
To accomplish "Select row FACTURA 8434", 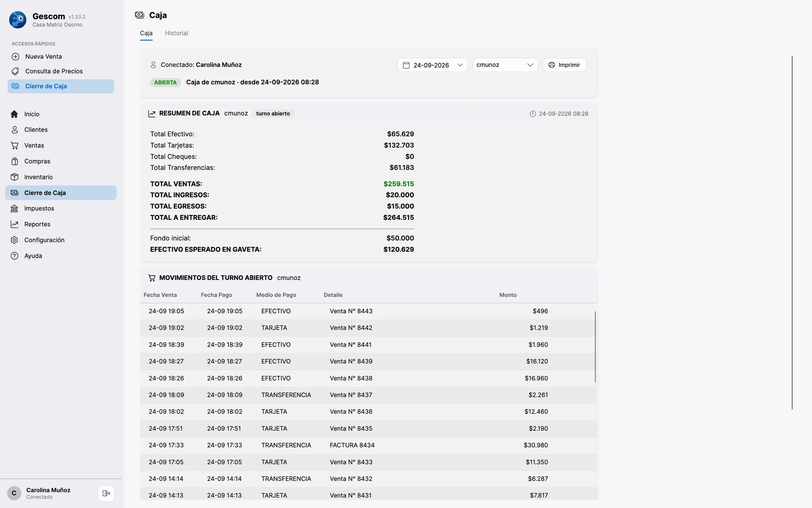I will [368, 445].
